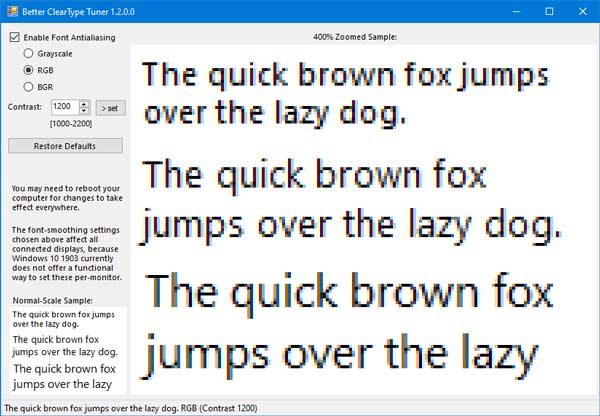Decrease contrast with the down arrow
The height and width of the screenshot is (416, 600).
pos(84,111)
